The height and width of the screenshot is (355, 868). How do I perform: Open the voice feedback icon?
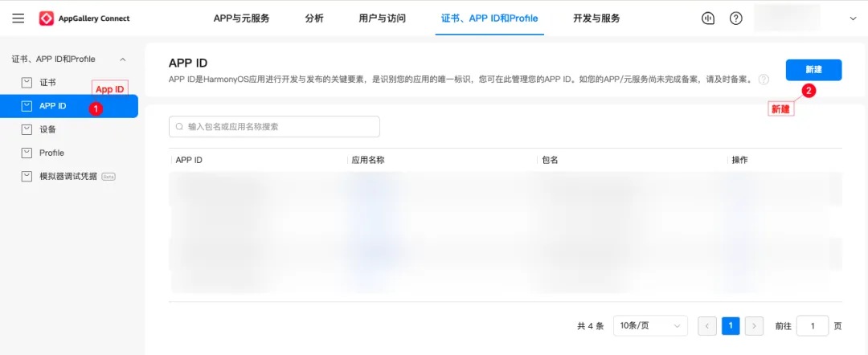point(707,18)
